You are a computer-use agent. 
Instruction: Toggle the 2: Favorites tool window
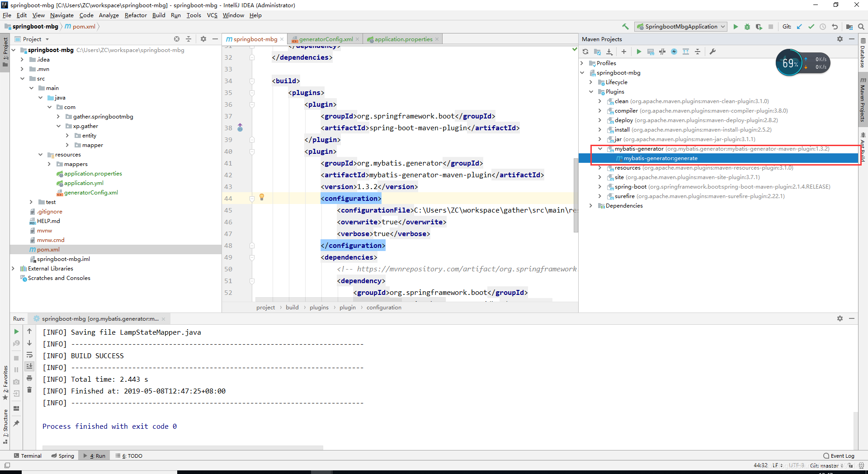click(5, 383)
